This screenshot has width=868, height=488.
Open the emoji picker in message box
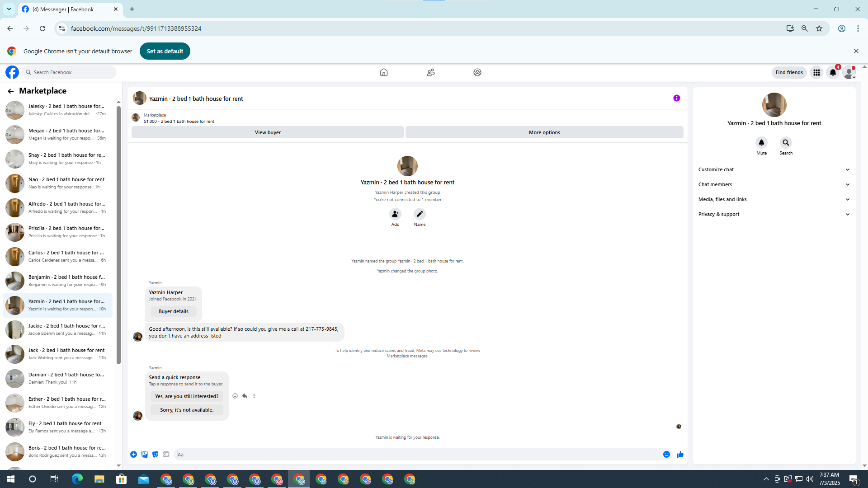tap(666, 455)
